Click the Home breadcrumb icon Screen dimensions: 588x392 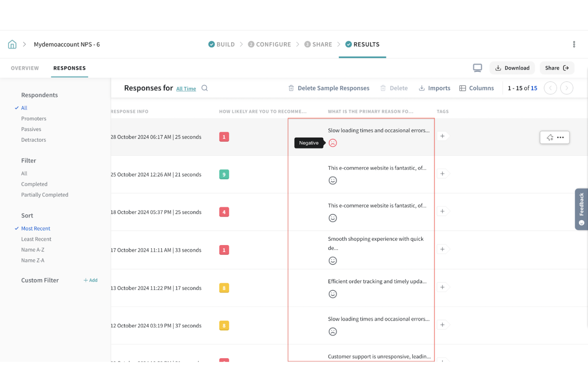point(12,44)
